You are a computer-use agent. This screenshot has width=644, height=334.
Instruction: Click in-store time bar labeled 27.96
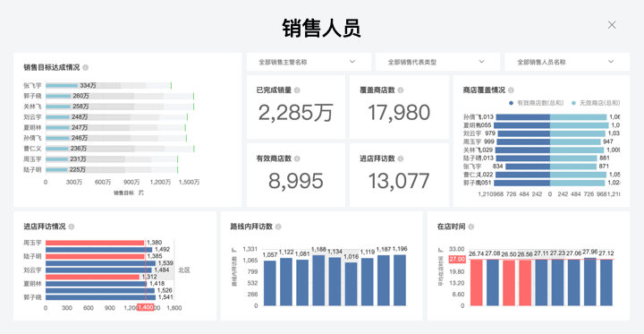(x=590, y=282)
